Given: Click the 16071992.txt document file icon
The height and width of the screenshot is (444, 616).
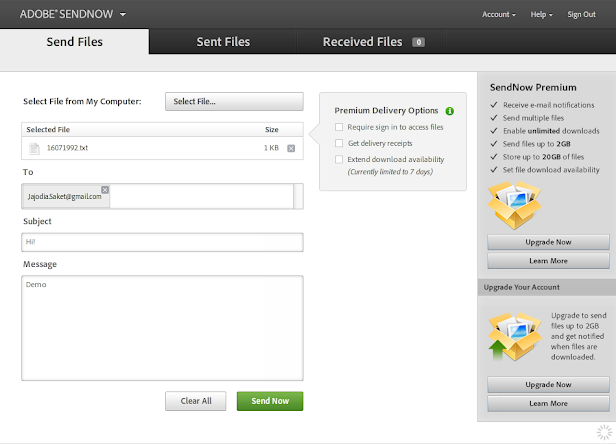Looking at the screenshot, I should (34, 148).
